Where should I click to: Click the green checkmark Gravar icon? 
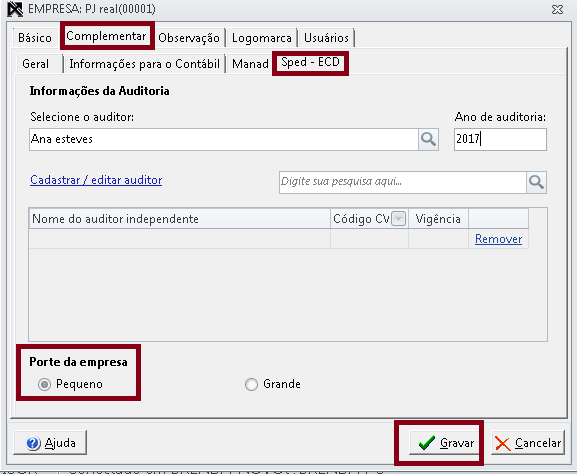coord(426,443)
